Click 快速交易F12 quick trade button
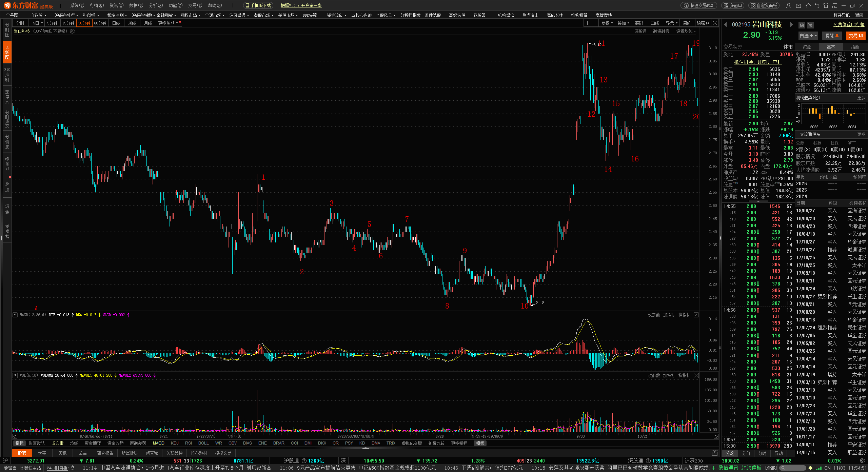Image resolution: width=868 pixels, height=472 pixels. (x=699, y=5)
